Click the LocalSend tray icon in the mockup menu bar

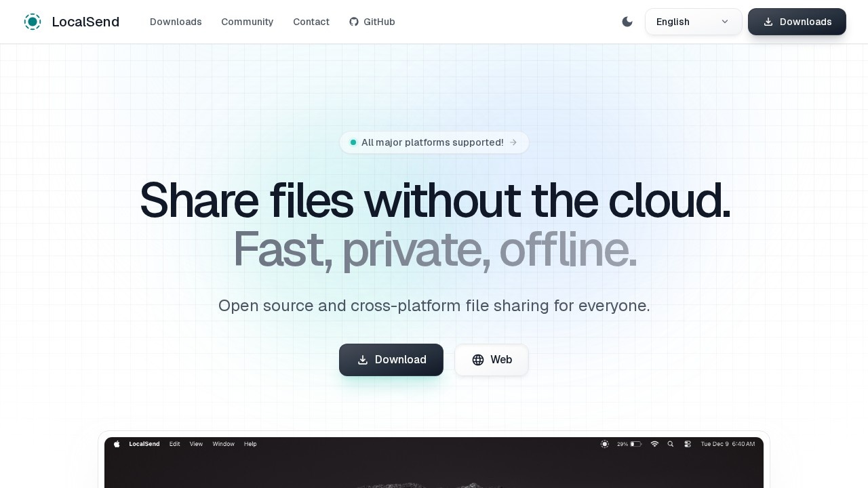pyautogui.click(x=605, y=444)
